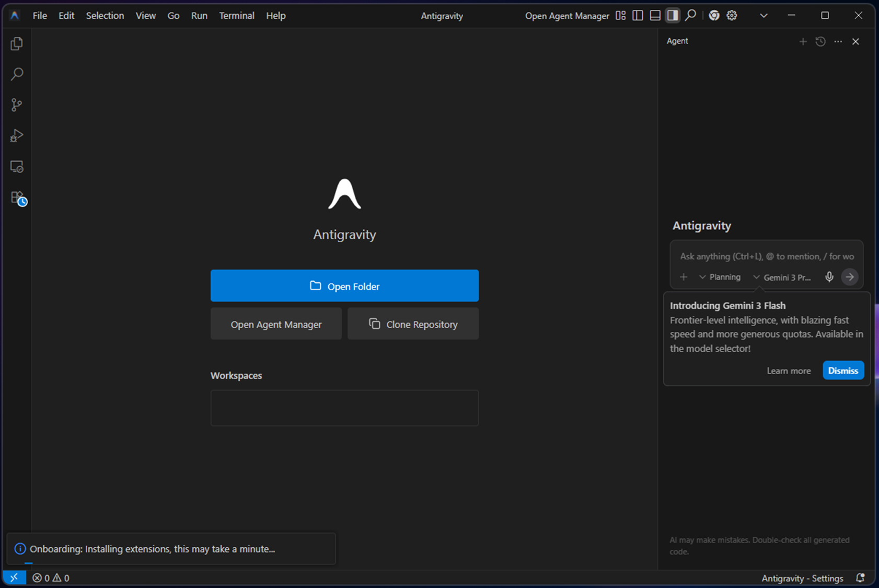The image size is (879, 588).
Task: Open the View menu
Action: click(146, 16)
